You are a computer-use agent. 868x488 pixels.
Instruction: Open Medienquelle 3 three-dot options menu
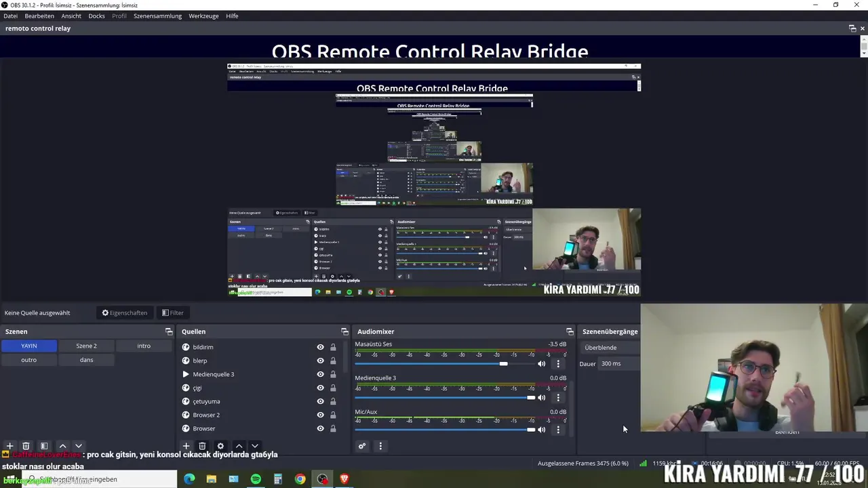point(558,397)
